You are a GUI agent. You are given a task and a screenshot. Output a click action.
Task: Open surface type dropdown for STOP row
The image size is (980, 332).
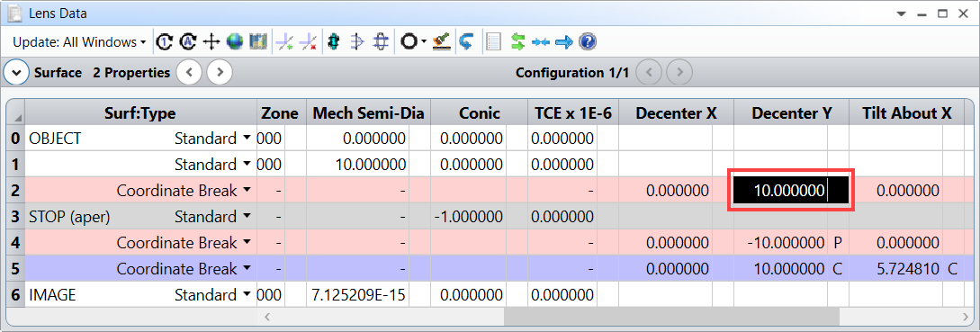[x=247, y=216]
